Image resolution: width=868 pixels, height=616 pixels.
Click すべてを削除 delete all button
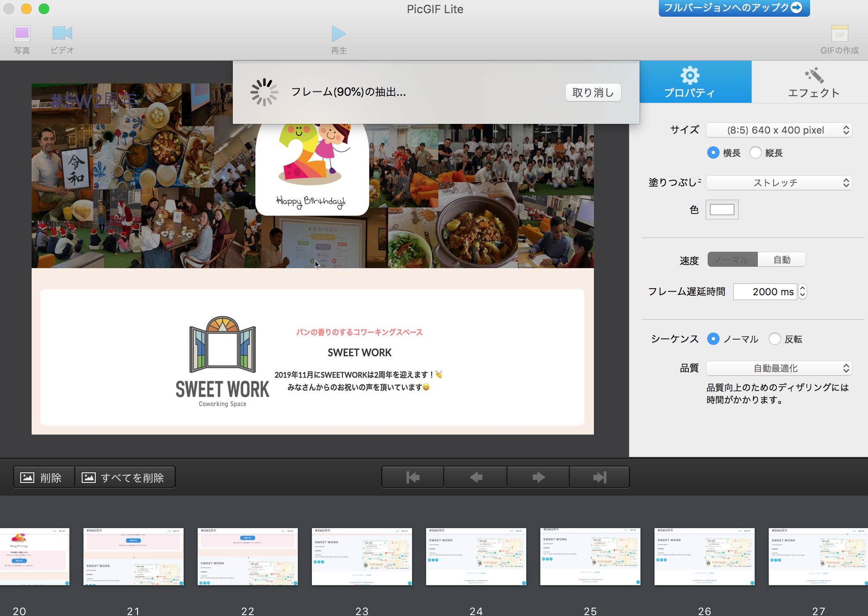(x=125, y=477)
